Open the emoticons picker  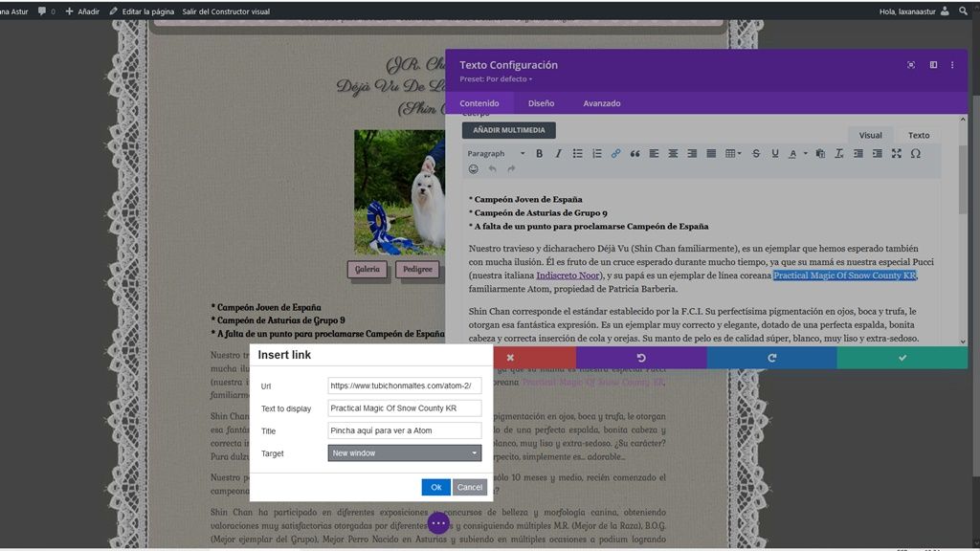(x=473, y=168)
